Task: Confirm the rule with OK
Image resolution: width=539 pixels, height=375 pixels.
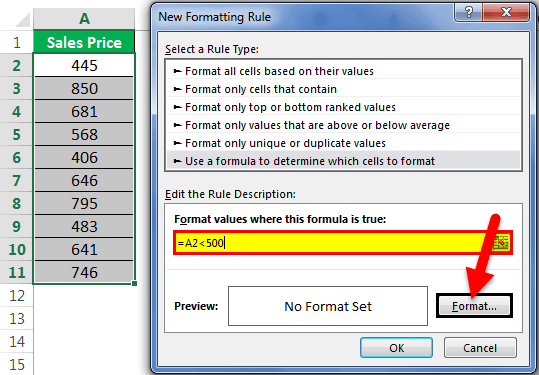Action: pyautogui.click(x=396, y=348)
